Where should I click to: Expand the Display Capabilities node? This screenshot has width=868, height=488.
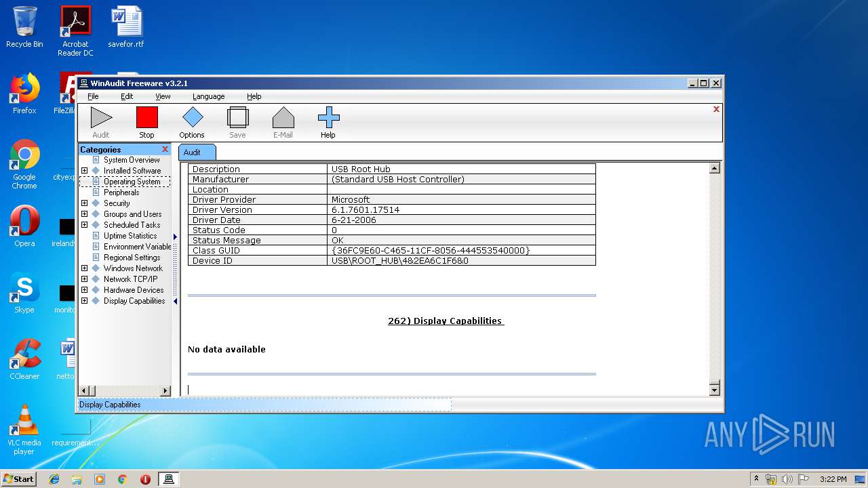84,301
